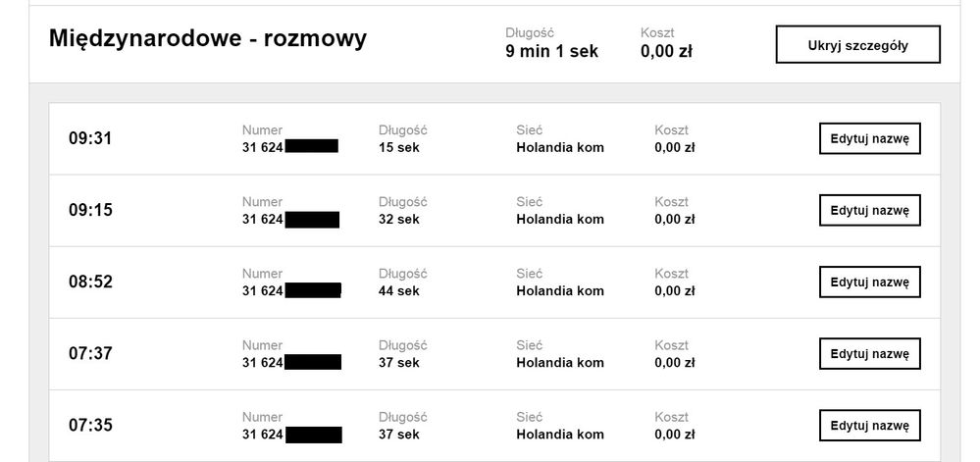The width and height of the screenshot is (980, 462).
Task: Click the 44 sek duration value
Action: pos(398,291)
